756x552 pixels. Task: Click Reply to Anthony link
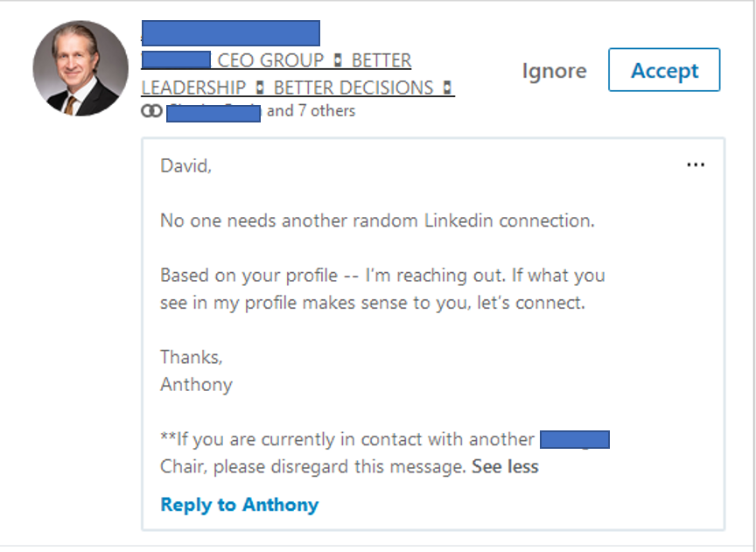tap(239, 505)
